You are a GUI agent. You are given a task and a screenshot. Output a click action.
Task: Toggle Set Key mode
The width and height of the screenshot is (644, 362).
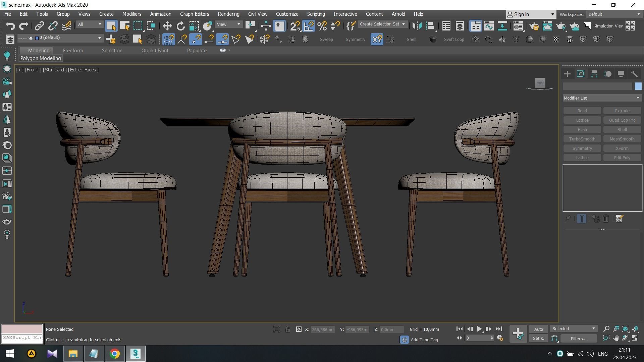pos(538,339)
